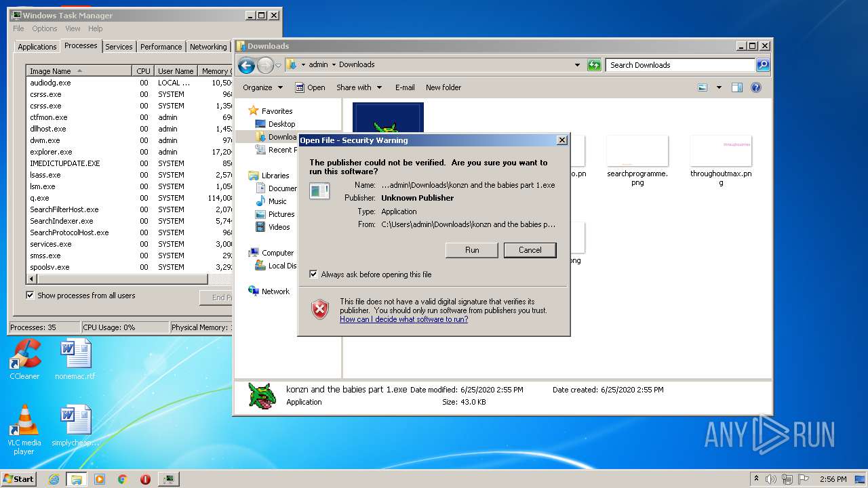Screen dimensions: 868x488
Task: Click the Back arrow in Downloads window
Action: [x=246, y=65]
